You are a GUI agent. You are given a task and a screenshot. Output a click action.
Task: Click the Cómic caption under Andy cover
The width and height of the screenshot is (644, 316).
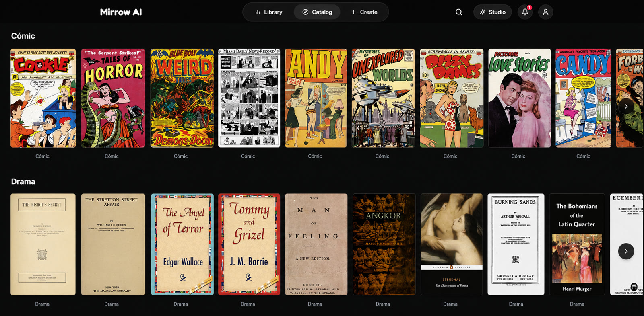coord(315,156)
